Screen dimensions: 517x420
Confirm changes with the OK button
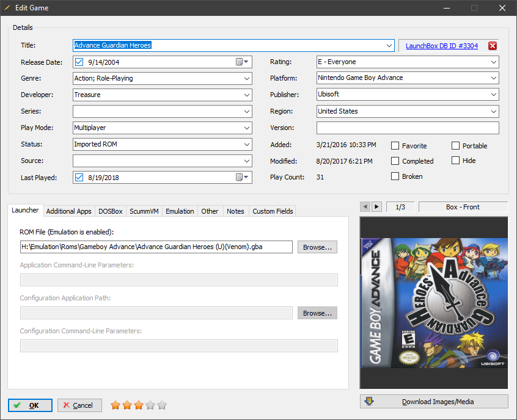pyautogui.click(x=30, y=405)
